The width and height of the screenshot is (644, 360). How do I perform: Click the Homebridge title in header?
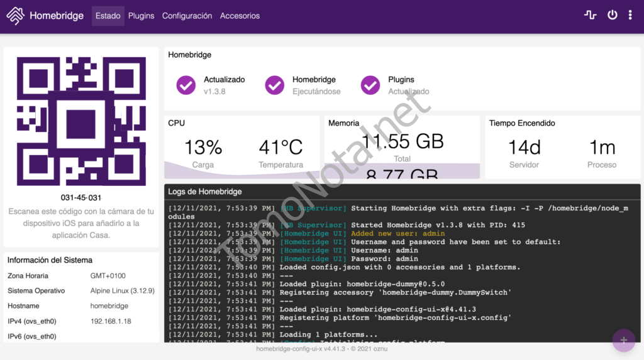coord(57,16)
